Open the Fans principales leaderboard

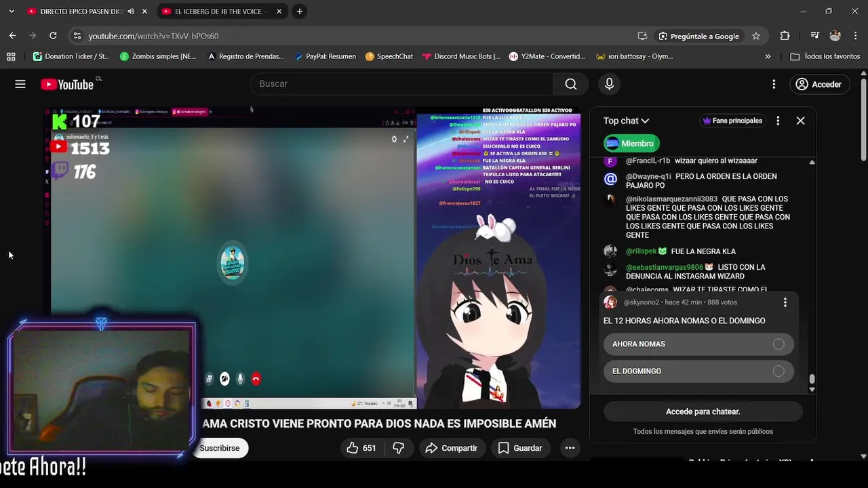[732, 121]
